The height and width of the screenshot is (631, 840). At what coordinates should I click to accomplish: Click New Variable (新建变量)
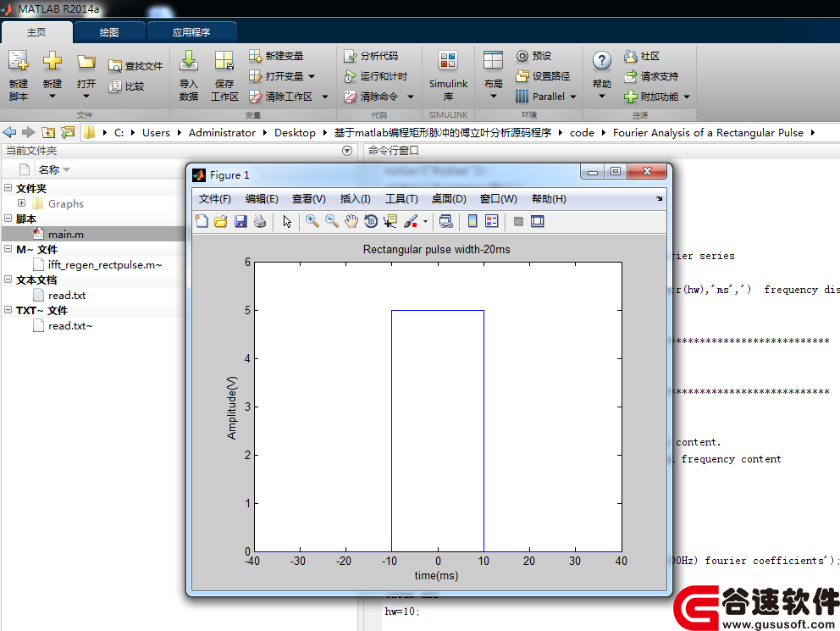276,56
